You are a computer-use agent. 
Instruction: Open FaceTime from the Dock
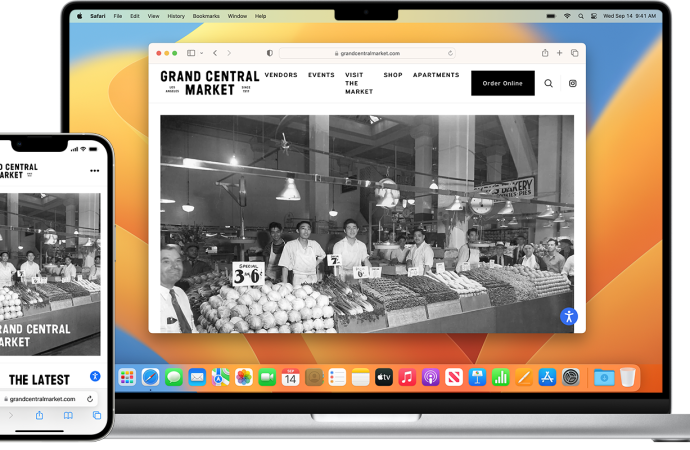[267, 377]
